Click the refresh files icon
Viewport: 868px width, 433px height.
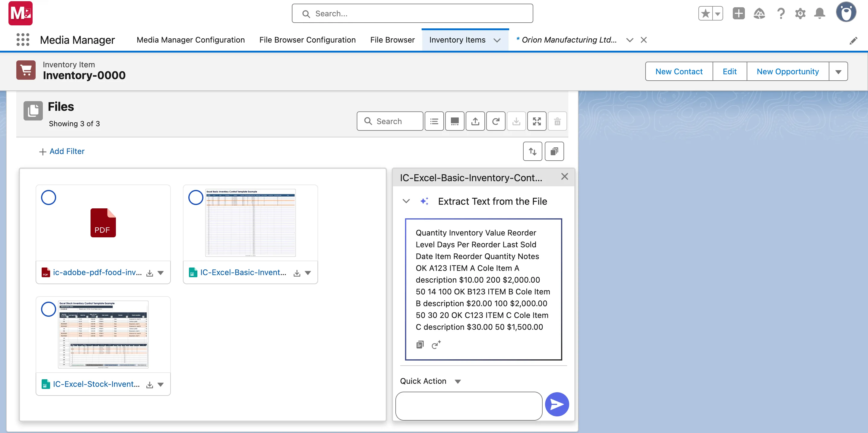point(495,121)
